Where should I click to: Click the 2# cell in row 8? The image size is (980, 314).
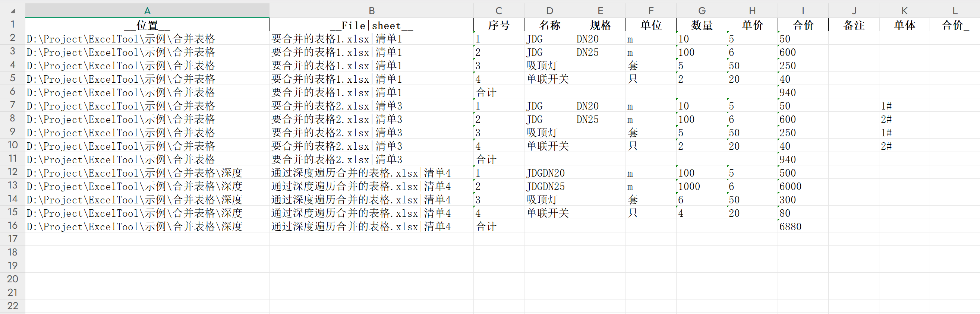(x=904, y=119)
